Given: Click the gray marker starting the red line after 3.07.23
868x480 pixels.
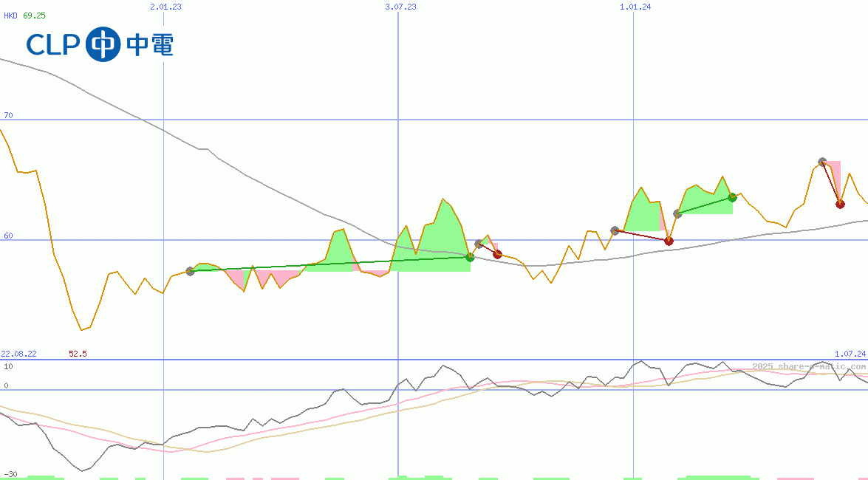Looking at the screenshot, I should tap(479, 244).
